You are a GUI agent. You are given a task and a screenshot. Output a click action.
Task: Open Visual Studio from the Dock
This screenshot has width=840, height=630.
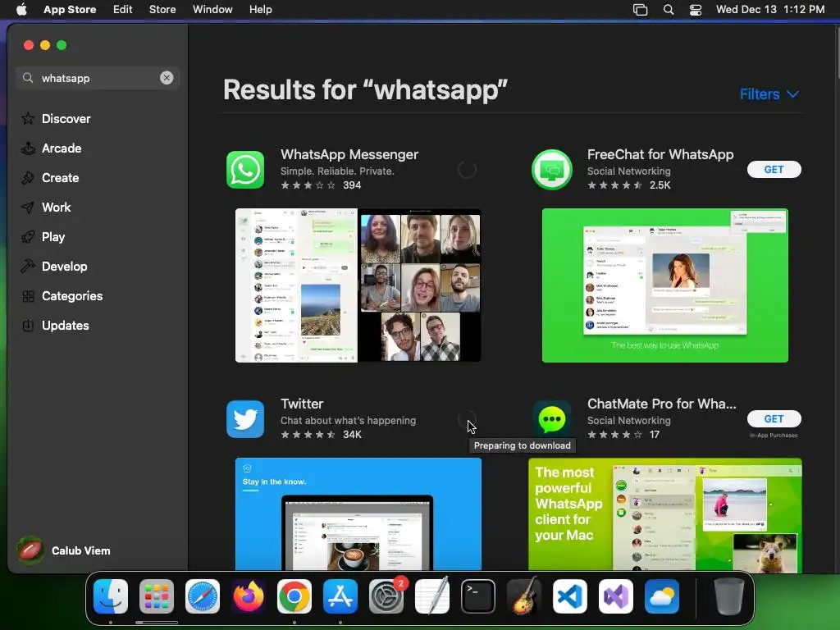tap(616, 596)
